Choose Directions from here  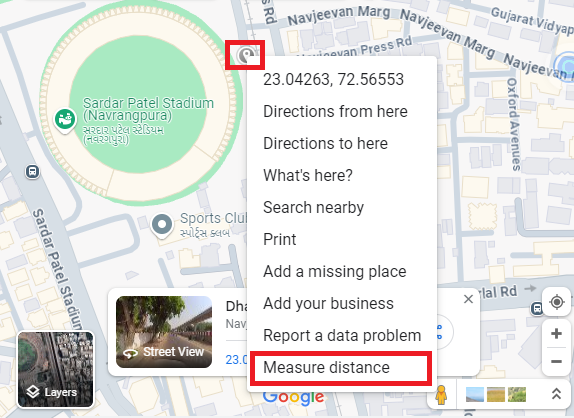point(342,111)
